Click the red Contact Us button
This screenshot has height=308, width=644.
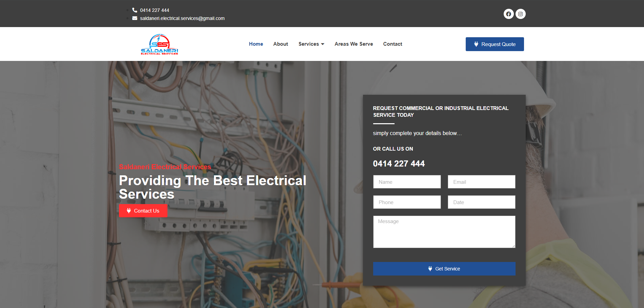click(x=143, y=211)
